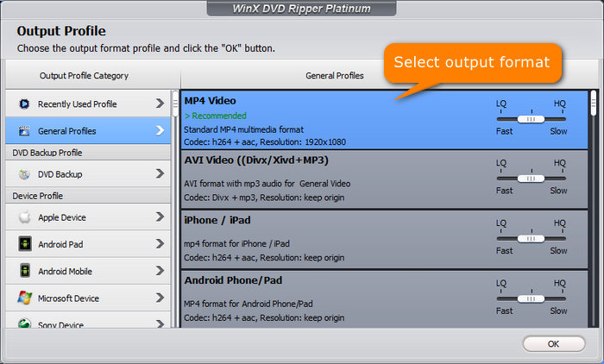Image resolution: width=604 pixels, height=364 pixels.
Task: Click 'Codec: h264 + aac, Resolution: 1920x1080' text
Action: tap(265, 142)
